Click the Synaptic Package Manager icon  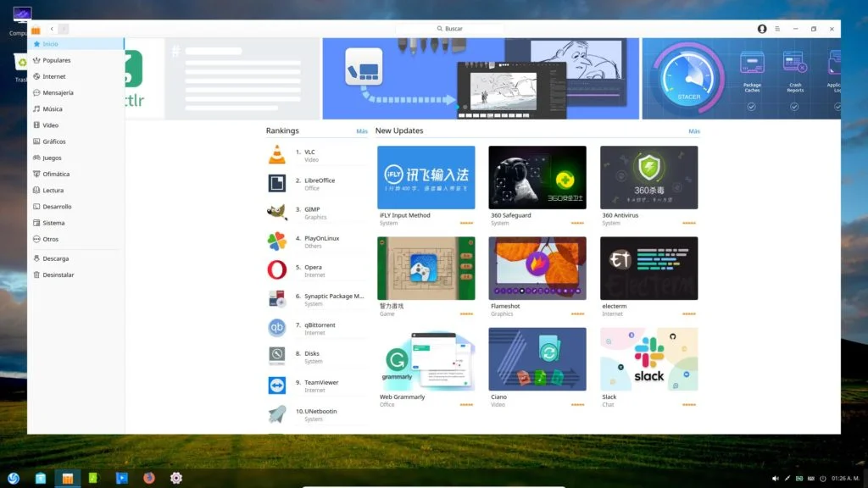click(x=277, y=299)
